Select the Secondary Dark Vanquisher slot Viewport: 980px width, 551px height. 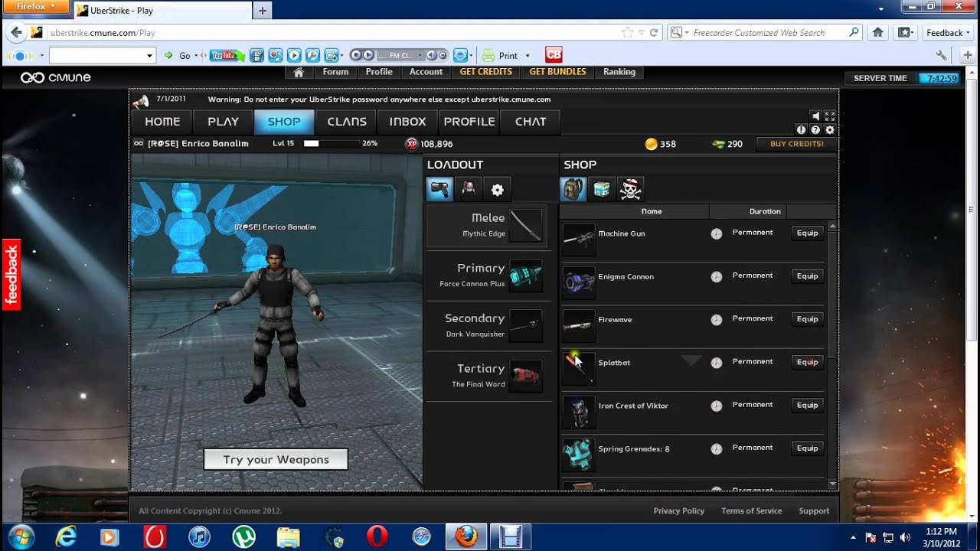487,326
